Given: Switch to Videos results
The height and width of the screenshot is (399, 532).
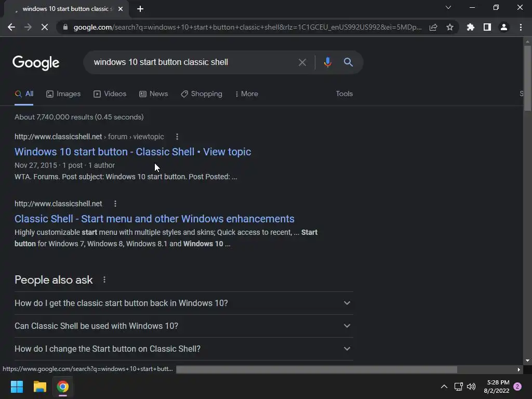Looking at the screenshot, I should click(110, 94).
